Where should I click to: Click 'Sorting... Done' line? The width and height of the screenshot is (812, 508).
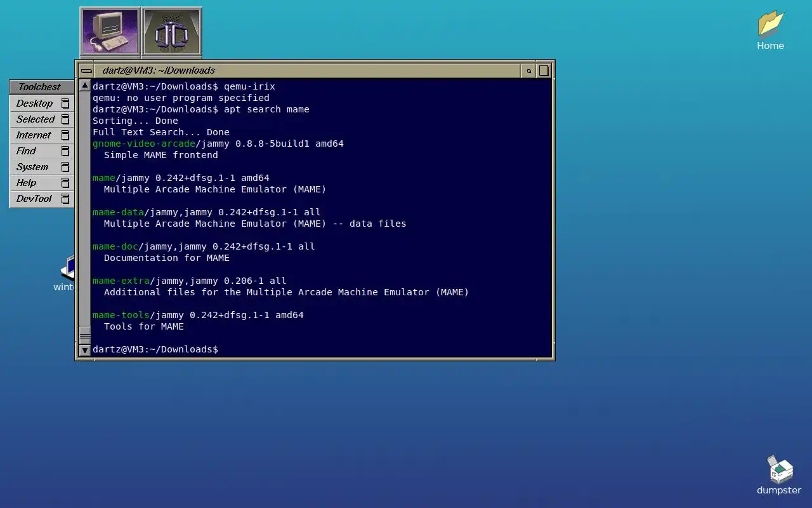tap(135, 121)
